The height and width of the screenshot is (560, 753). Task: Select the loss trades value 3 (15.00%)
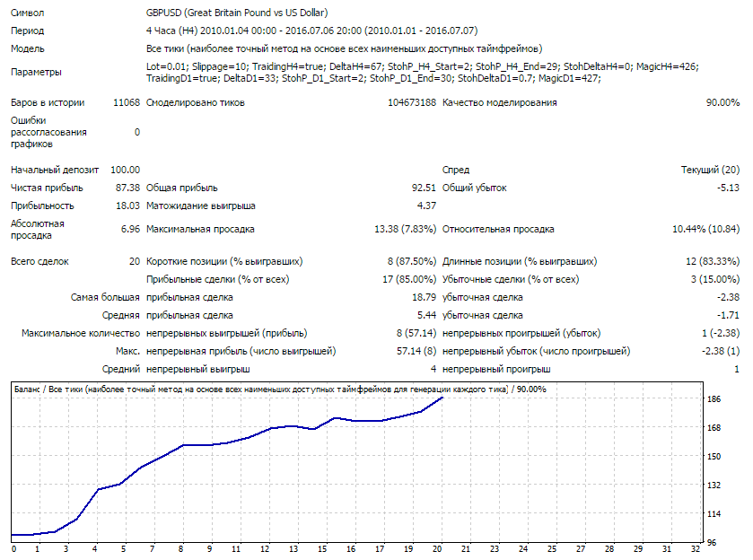pos(715,279)
